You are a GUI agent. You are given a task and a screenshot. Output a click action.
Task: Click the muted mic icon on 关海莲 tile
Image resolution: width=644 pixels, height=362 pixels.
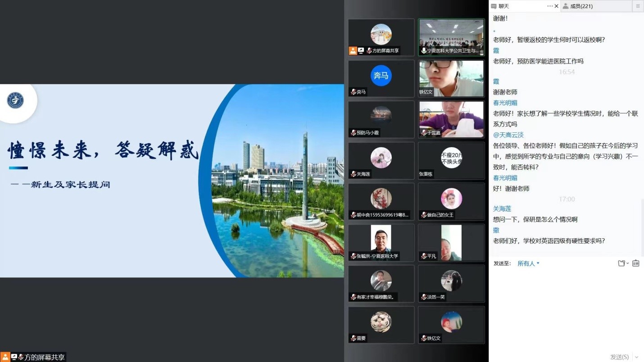pyautogui.click(x=354, y=174)
